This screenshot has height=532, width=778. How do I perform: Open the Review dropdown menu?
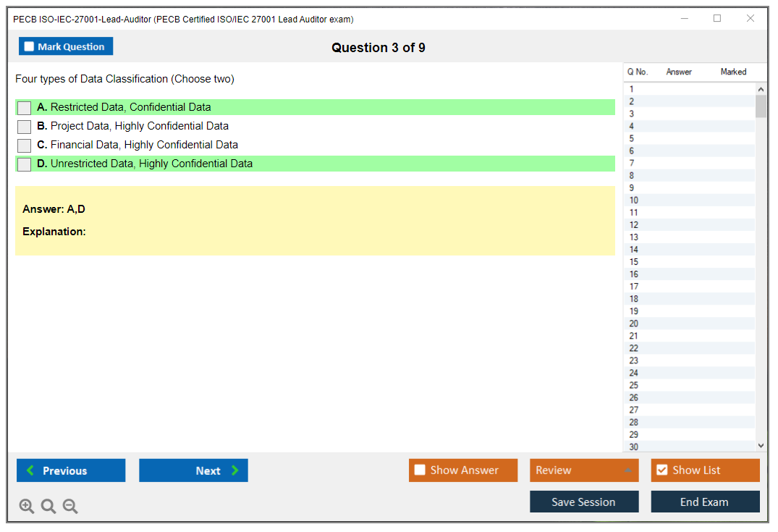(583, 470)
